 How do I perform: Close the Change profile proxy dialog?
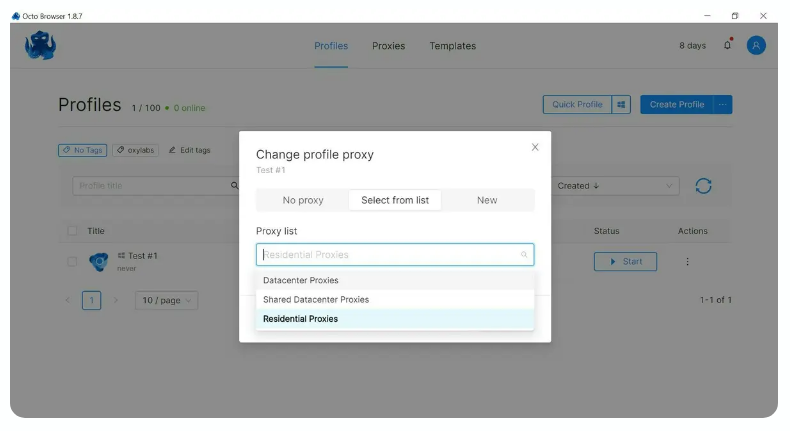(x=535, y=147)
